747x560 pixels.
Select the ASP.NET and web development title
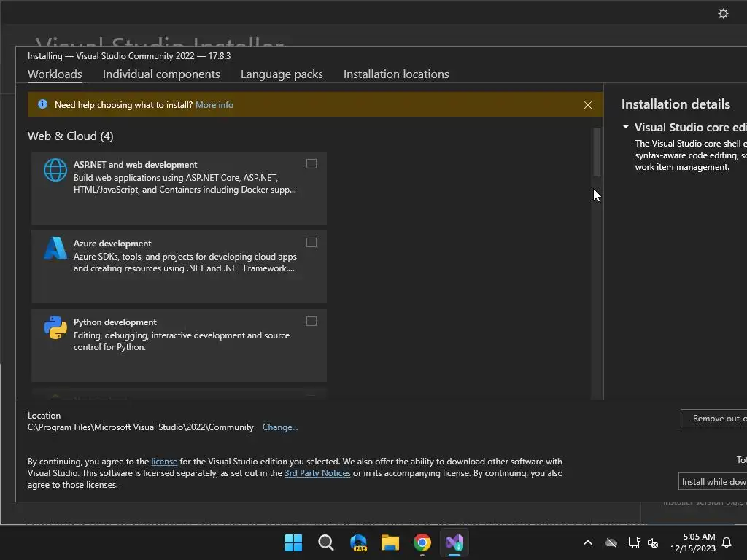coord(135,164)
